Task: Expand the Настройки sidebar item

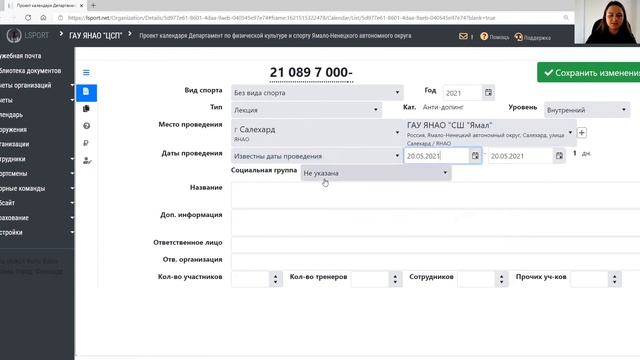Action: [37, 232]
